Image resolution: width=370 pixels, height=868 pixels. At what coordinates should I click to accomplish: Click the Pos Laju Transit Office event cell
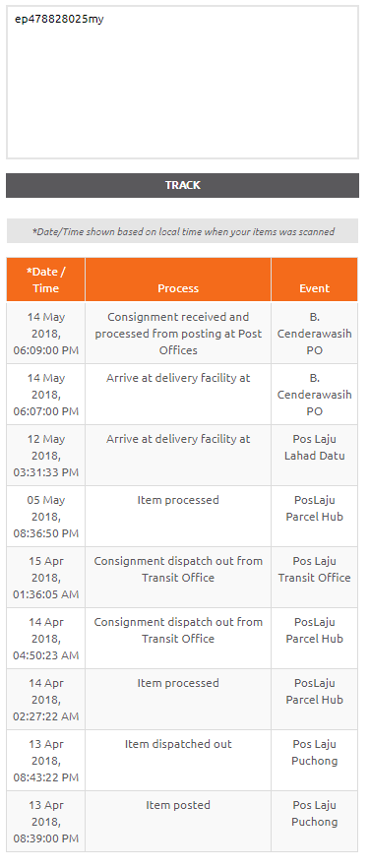click(315, 577)
